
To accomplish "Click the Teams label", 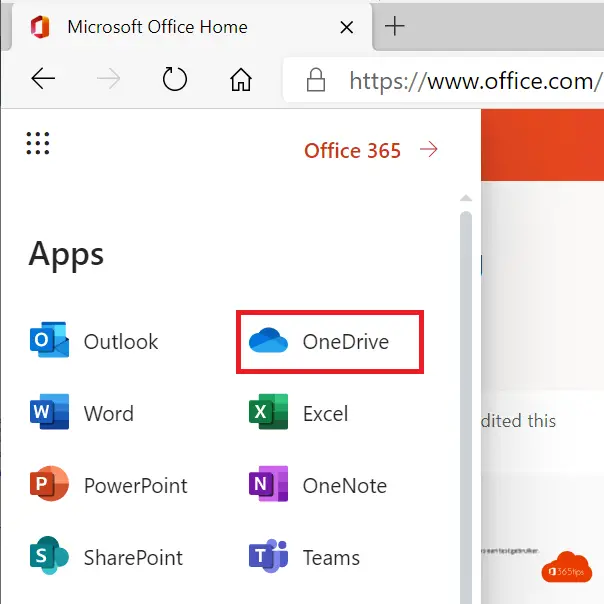I will 331,557.
